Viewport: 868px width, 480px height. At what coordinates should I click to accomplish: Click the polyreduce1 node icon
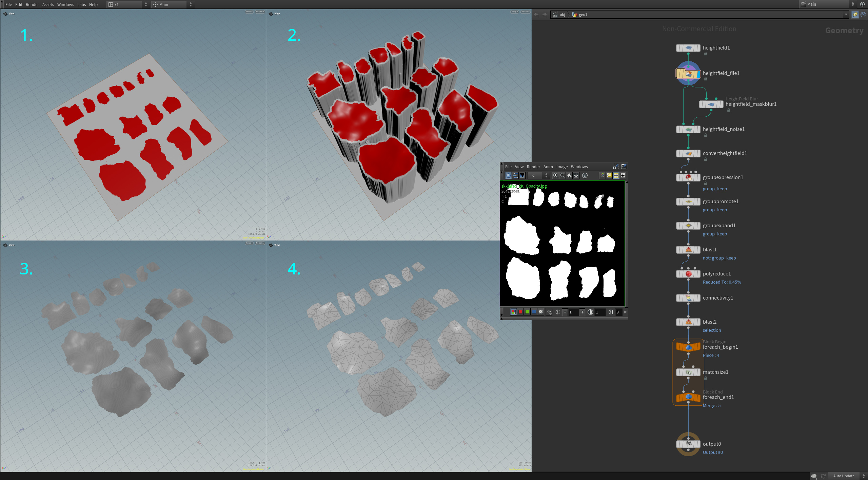tap(688, 274)
